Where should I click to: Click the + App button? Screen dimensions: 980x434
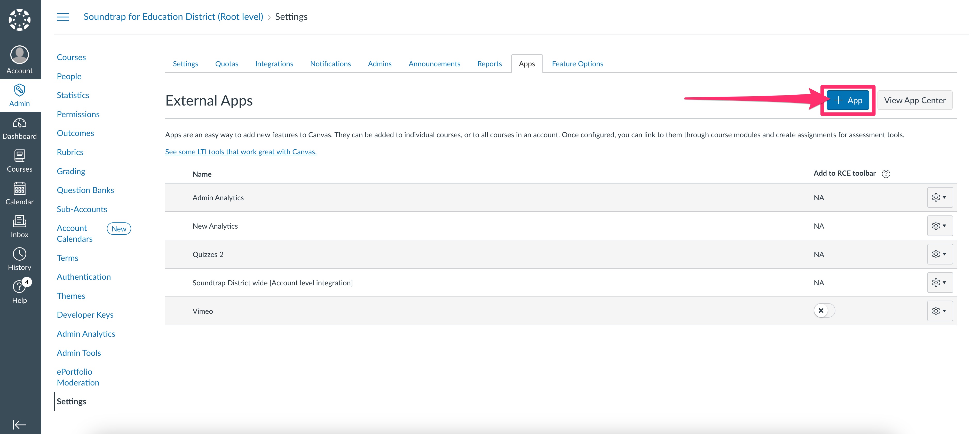click(x=848, y=100)
